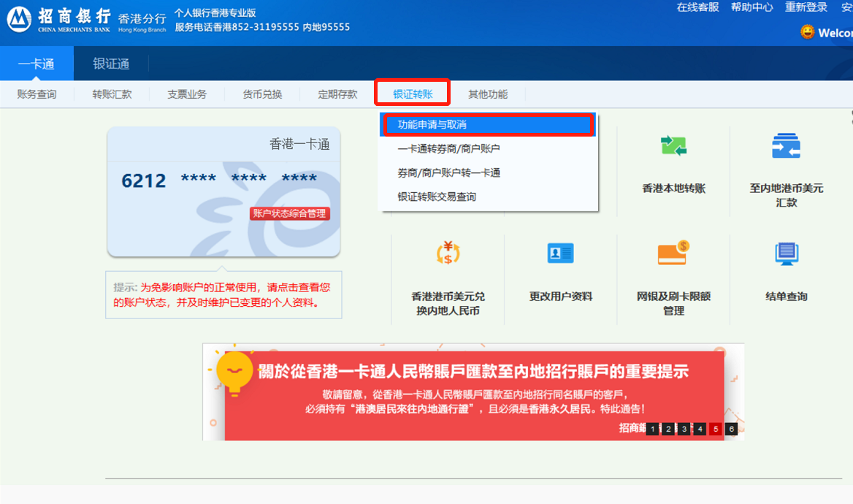The height and width of the screenshot is (504, 853).
Task: Open 更改用户资料 ID card icon
Action: tap(560, 253)
